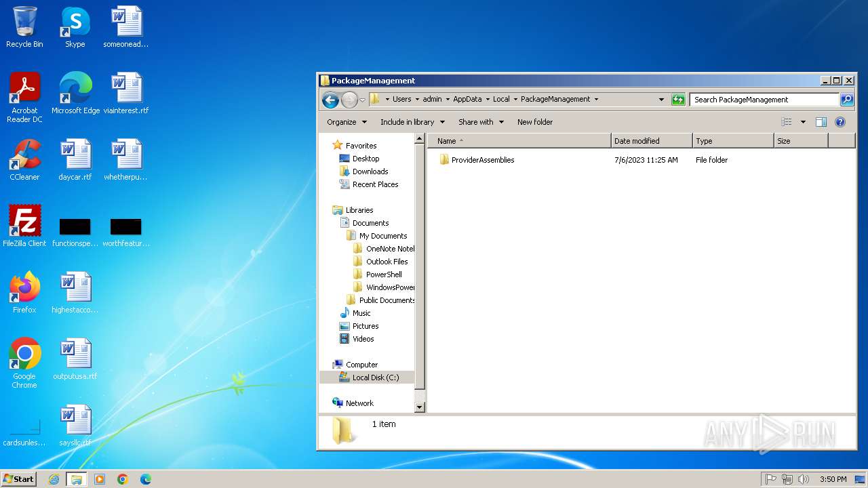This screenshot has width=868, height=488.
Task: Open the Recycle Bin desktop icon
Action: 24,27
